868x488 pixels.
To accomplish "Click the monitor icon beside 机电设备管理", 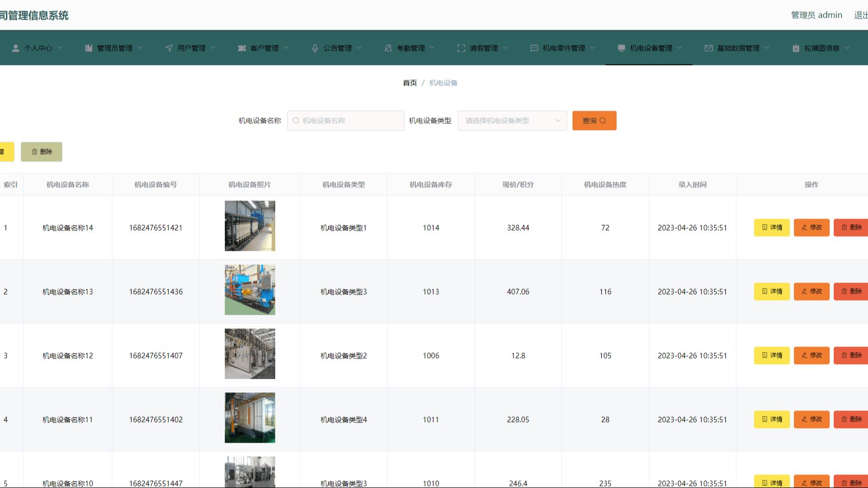I will point(622,48).
